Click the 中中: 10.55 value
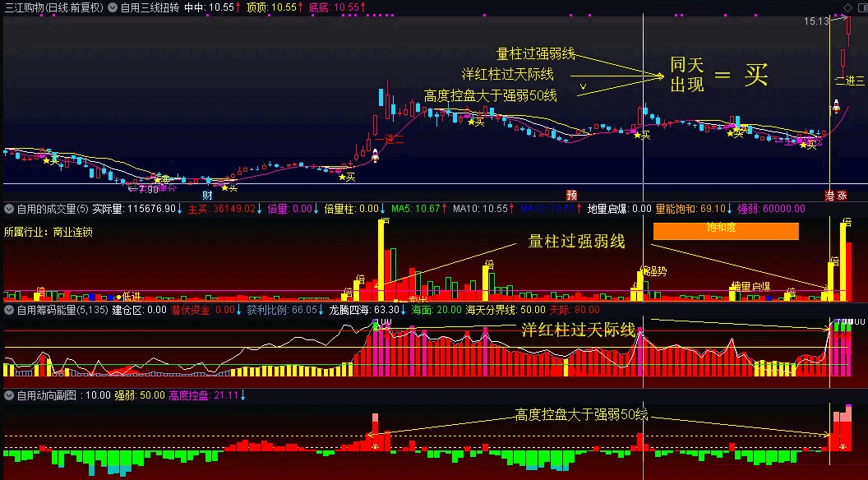Viewport: 868px width, 480px height. pyautogui.click(x=212, y=7)
